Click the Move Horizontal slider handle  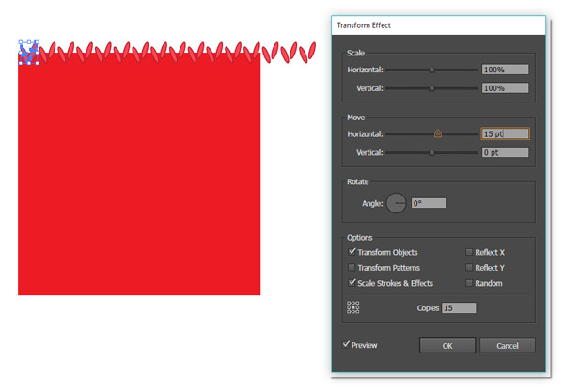(x=438, y=133)
